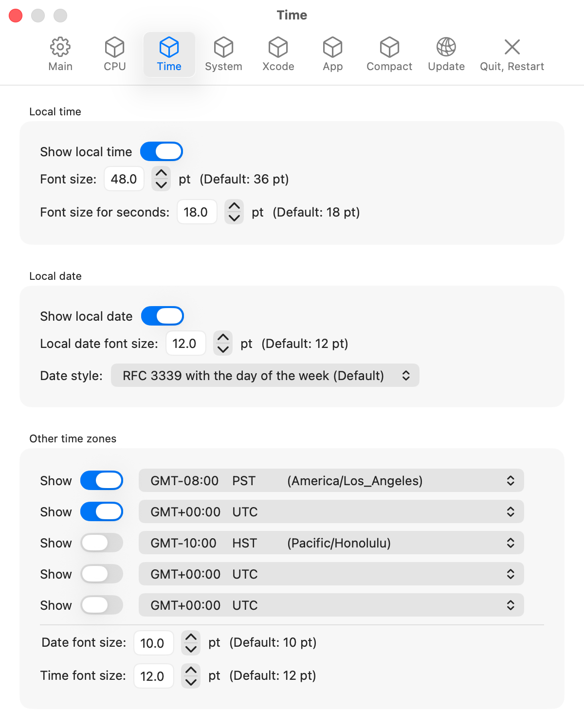The width and height of the screenshot is (584, 728).
Task: Open the System settings cube icon
Action: 223,47
